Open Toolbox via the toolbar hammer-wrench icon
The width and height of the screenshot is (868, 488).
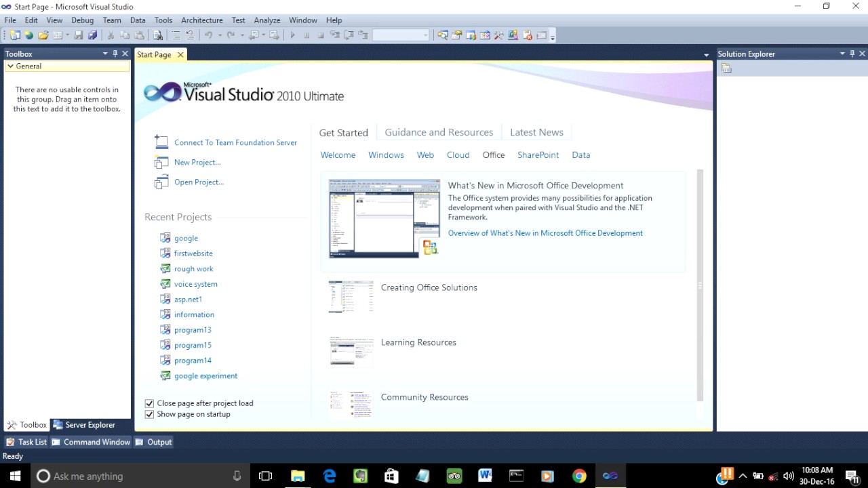(x=499, y=35)
